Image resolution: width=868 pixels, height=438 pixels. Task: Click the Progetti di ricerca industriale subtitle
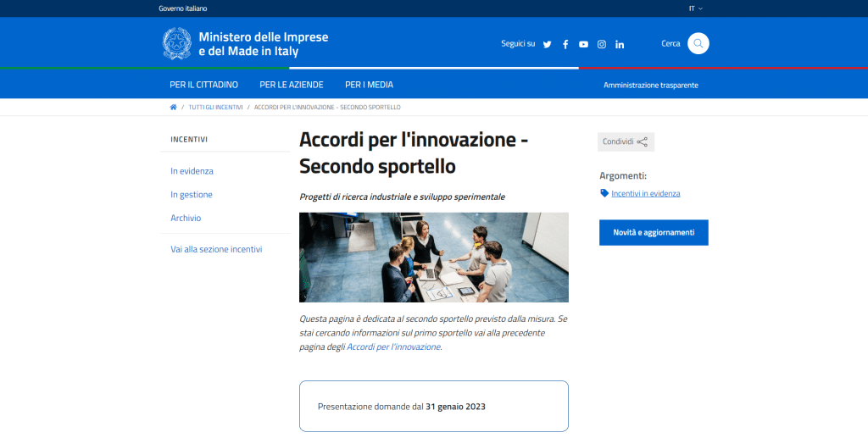402,197
